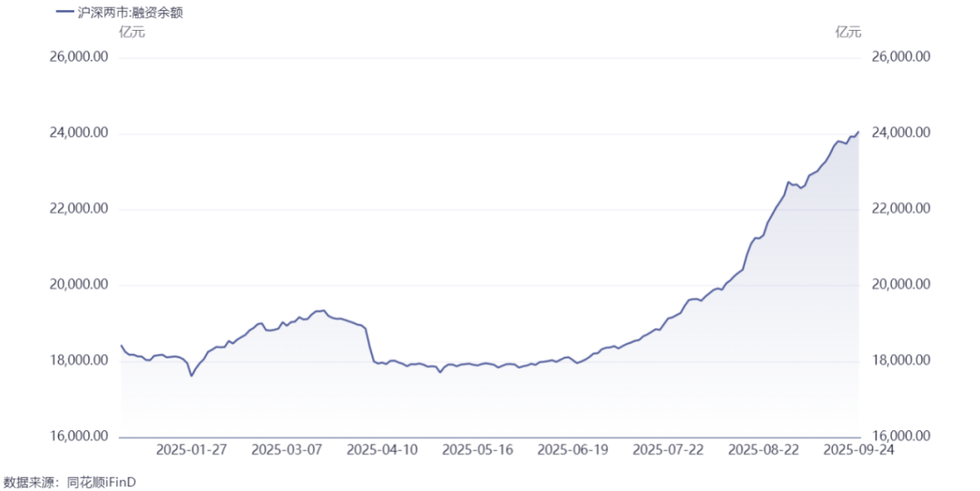Click left axis value 20,000.00
The height and width of the screenshot is (491, 980).
coord(79,285)
